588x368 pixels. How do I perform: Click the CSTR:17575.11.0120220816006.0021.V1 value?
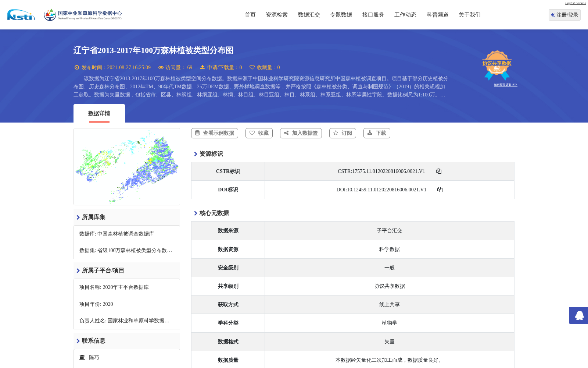[381, 171]
